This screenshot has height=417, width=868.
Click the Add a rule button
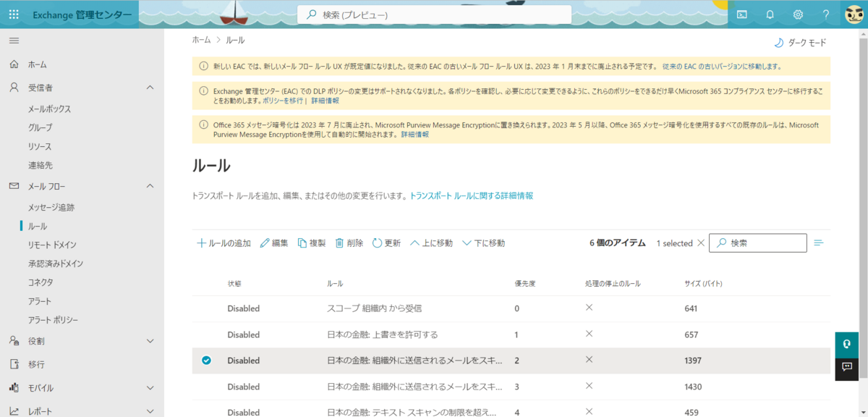224,243
